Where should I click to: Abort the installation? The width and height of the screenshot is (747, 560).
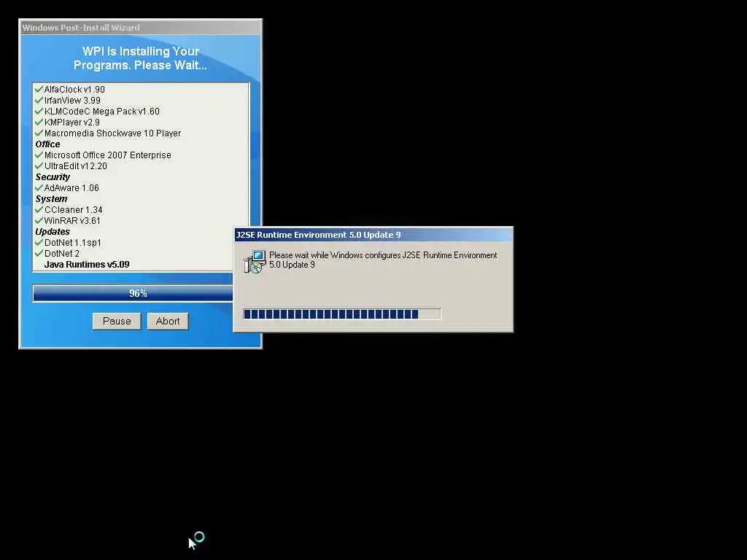pos(168,321)
